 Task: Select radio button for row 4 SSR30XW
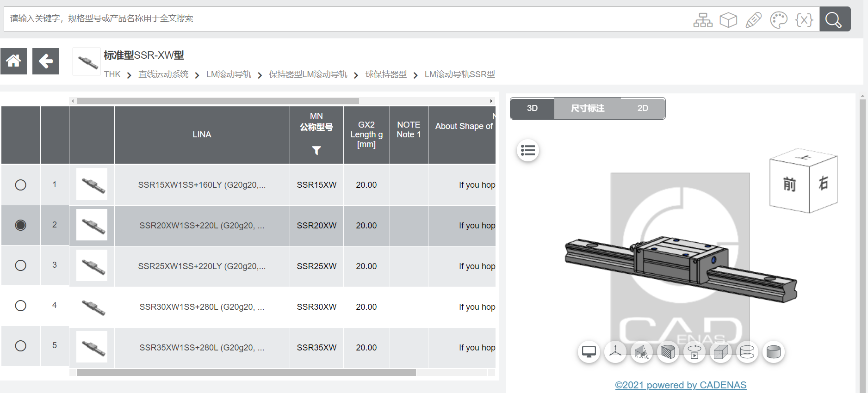click(x=21, y=306)
